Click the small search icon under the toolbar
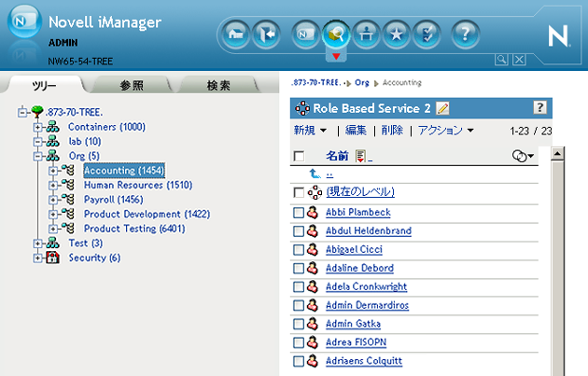This screenshot has height=376, width=588. click(501, 59)
